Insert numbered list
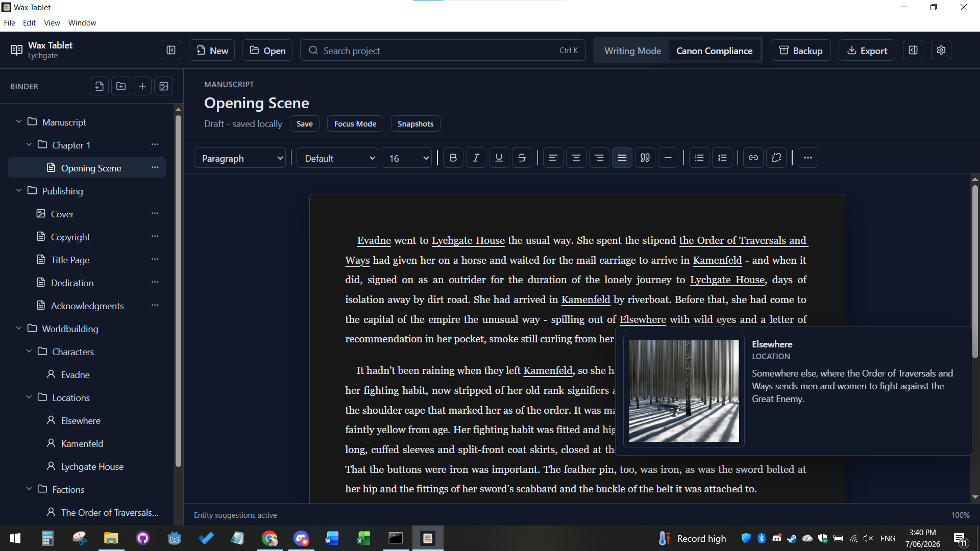Screen dimensions: 980x551 pos(722,158)
